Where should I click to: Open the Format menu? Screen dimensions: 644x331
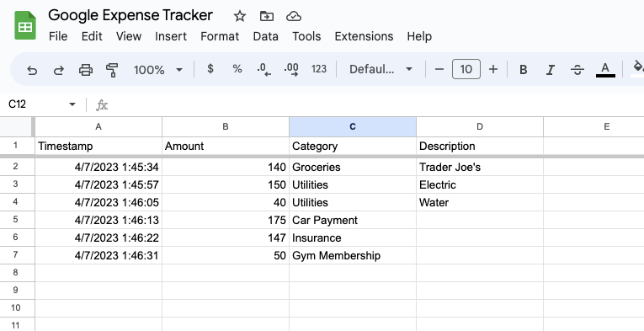pos(220,36)
